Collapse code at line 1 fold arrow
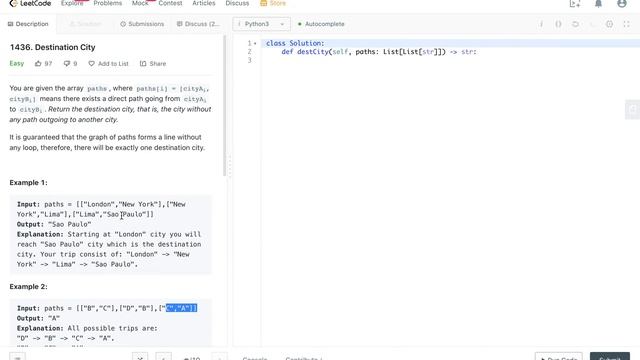640x360 pixels. pos(256,43)
